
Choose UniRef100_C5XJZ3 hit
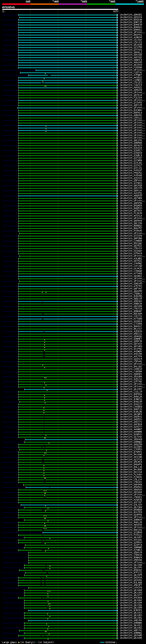[131, 42]
